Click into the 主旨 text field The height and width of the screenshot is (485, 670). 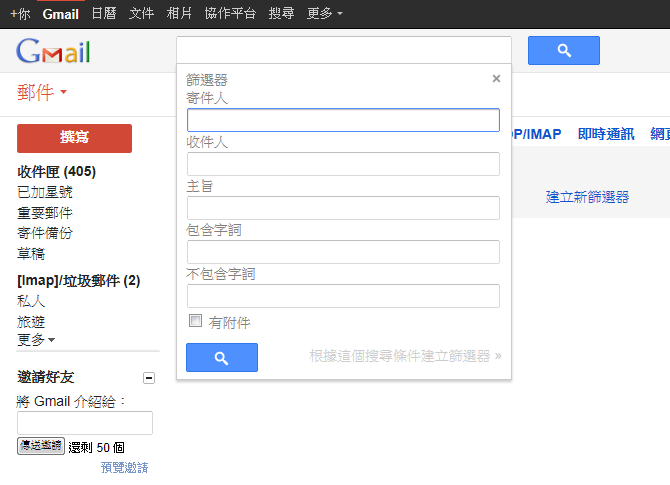(343, 208)
